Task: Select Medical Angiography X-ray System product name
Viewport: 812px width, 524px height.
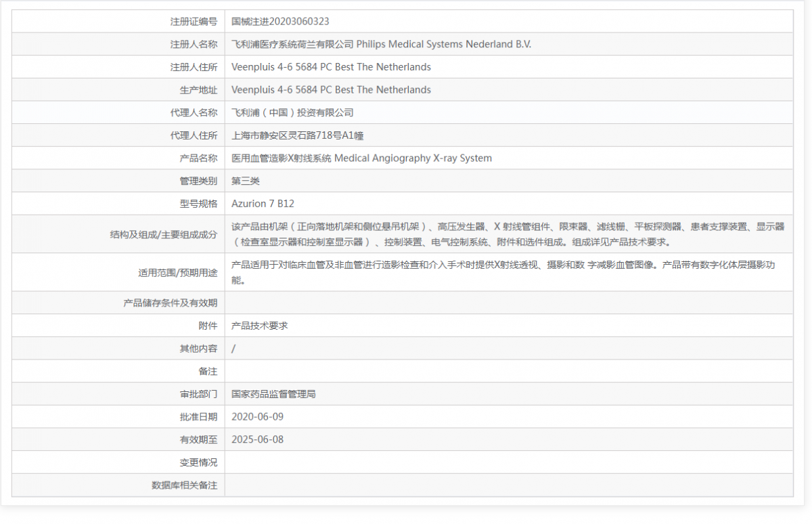Action: tap(413, 158)
